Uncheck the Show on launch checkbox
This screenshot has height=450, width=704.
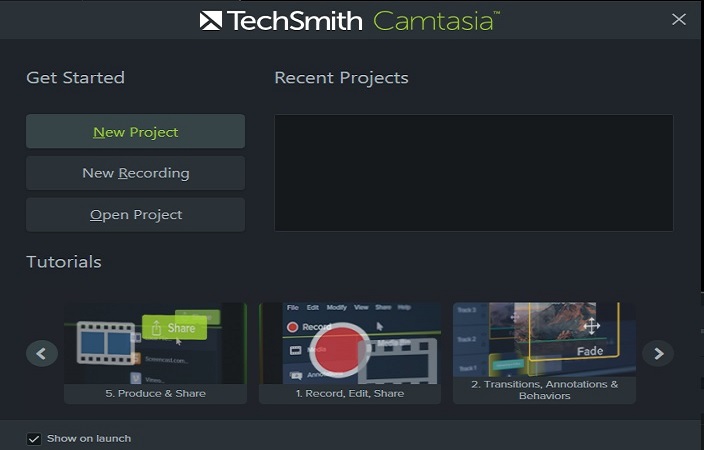(34, 439)
